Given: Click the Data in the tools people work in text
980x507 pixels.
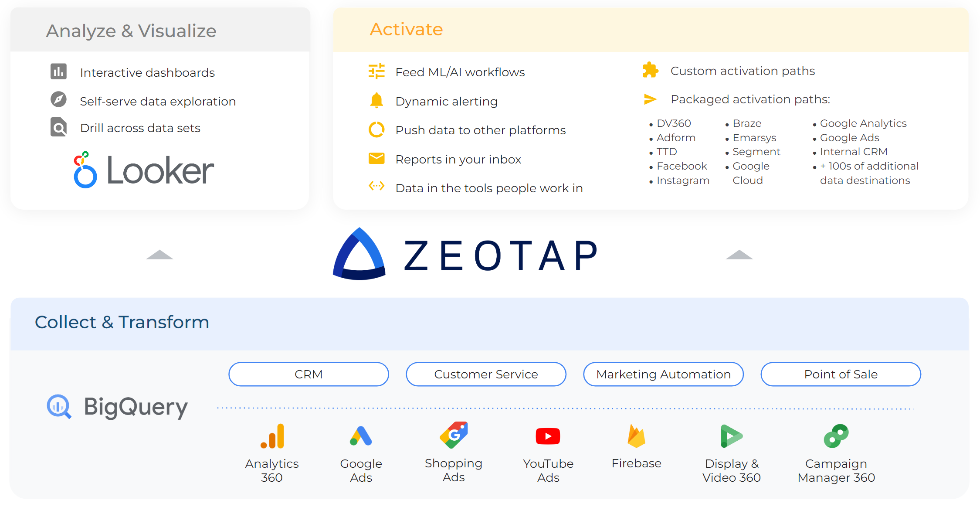Looking at the screenshot, I should point(489,188).
